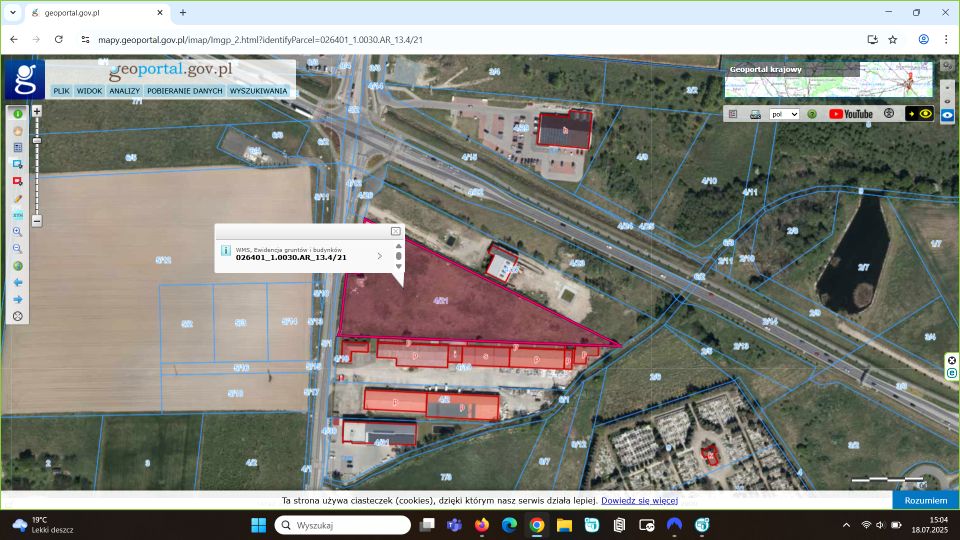Open 'Dowiedz się więcej' cookie link
Screen dimensions: 960x540
click(639, 500)
